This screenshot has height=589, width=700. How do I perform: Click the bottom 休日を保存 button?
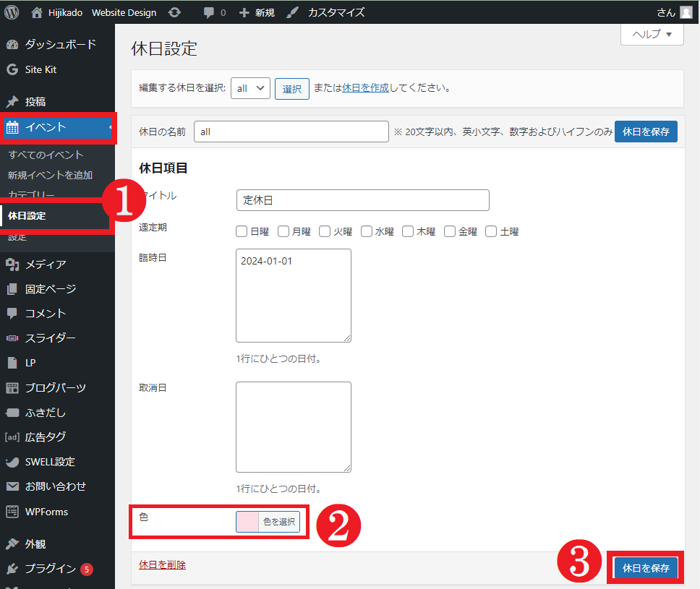coord(646,568)
